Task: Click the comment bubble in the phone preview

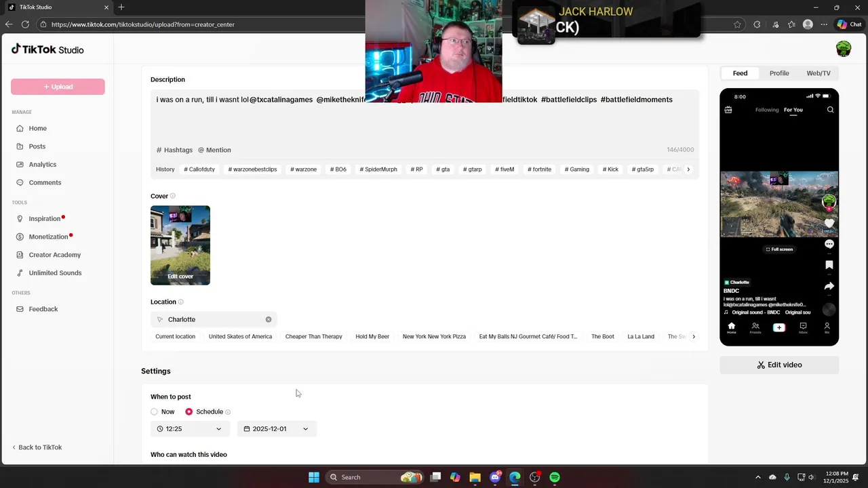Action: pyautogui.click(x=829, y=244)
